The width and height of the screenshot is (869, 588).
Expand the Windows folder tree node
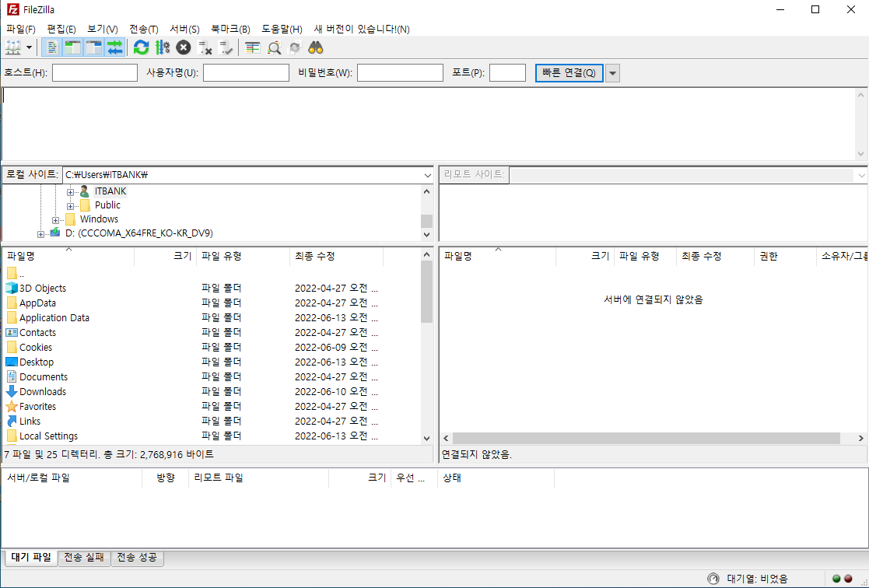pyautogui.click(x=55, y=220)
